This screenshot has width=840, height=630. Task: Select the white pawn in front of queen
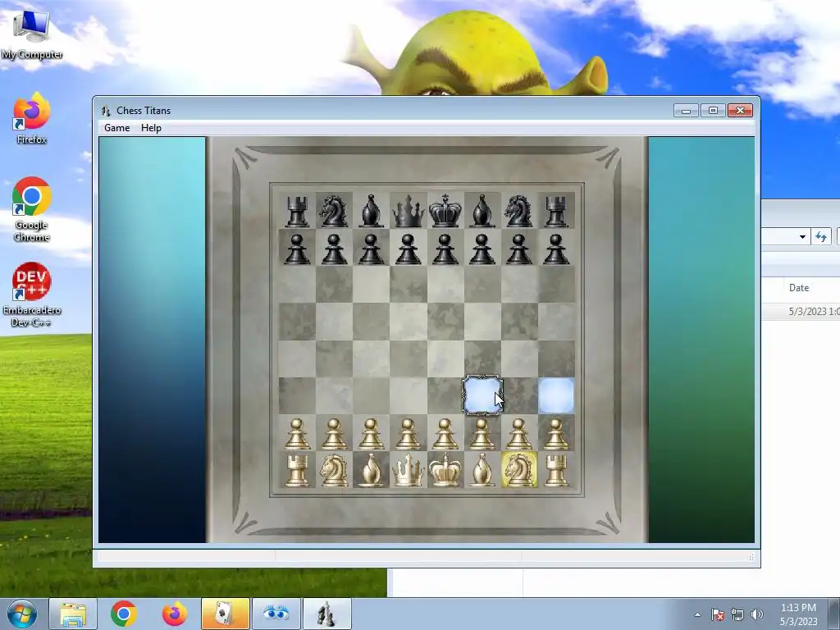click(x=409, y=434)
